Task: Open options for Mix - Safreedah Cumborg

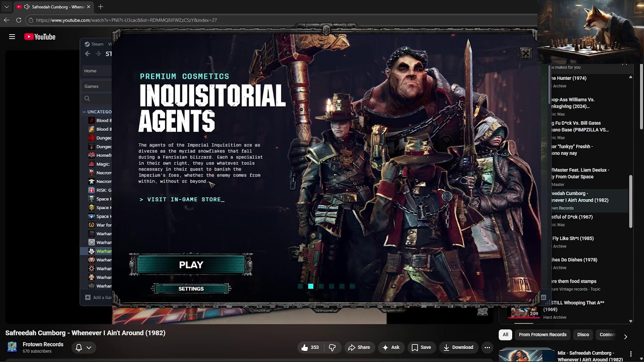Action: [x=630, y=354]
